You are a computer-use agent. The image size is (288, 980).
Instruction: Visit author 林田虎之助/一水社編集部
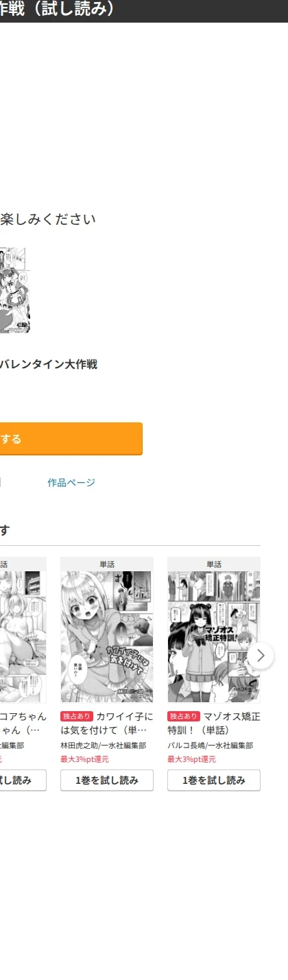[103, 745]
